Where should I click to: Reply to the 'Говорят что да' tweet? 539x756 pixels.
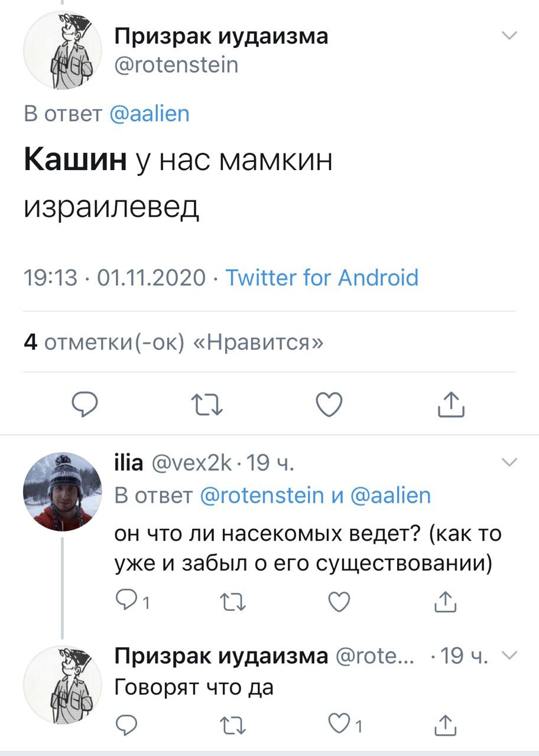tap(125, 723)
